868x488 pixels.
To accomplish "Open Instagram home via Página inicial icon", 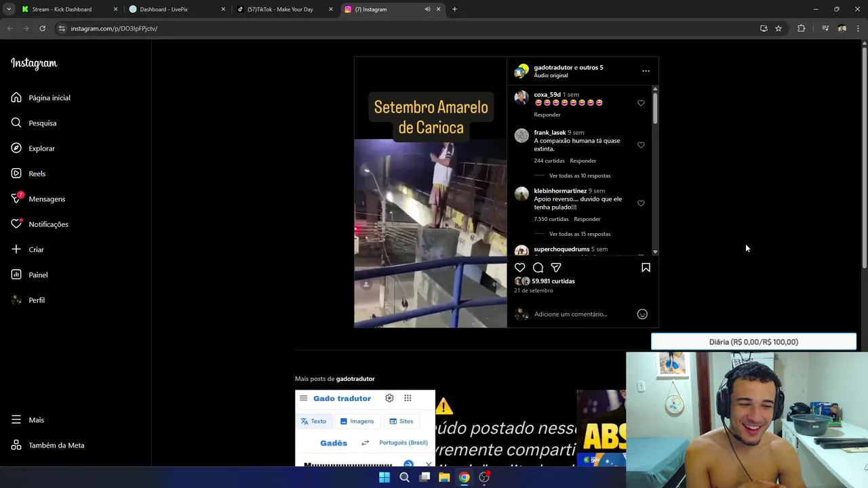I will tap(16, 98).
